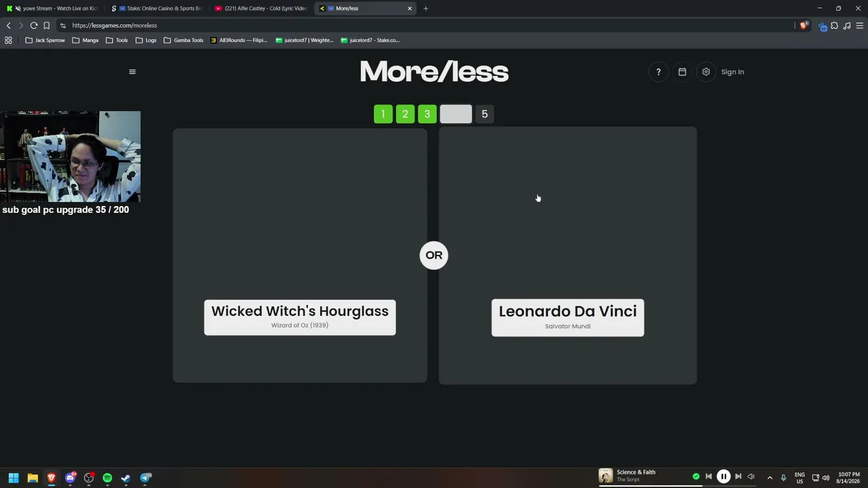Go forward in the browser
This screenshot has width=868, height=488.
coord(21,25)
